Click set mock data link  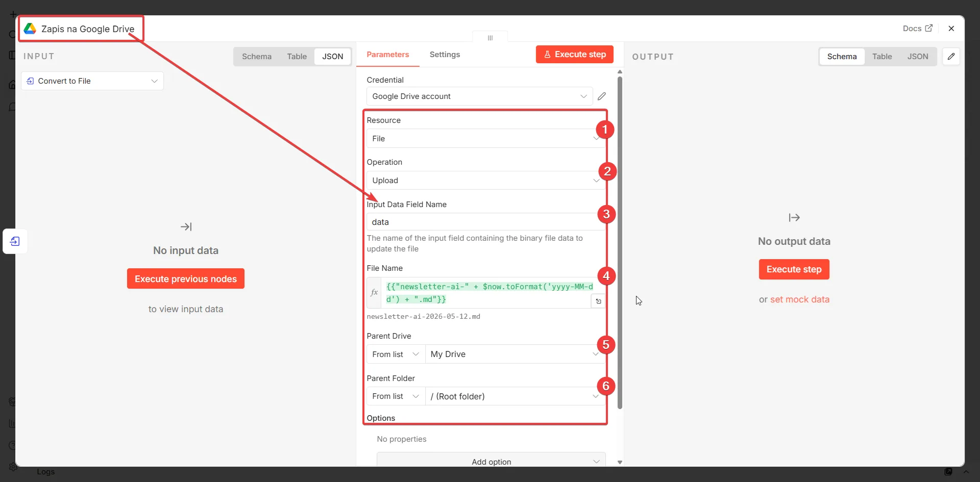coord(800,299)
